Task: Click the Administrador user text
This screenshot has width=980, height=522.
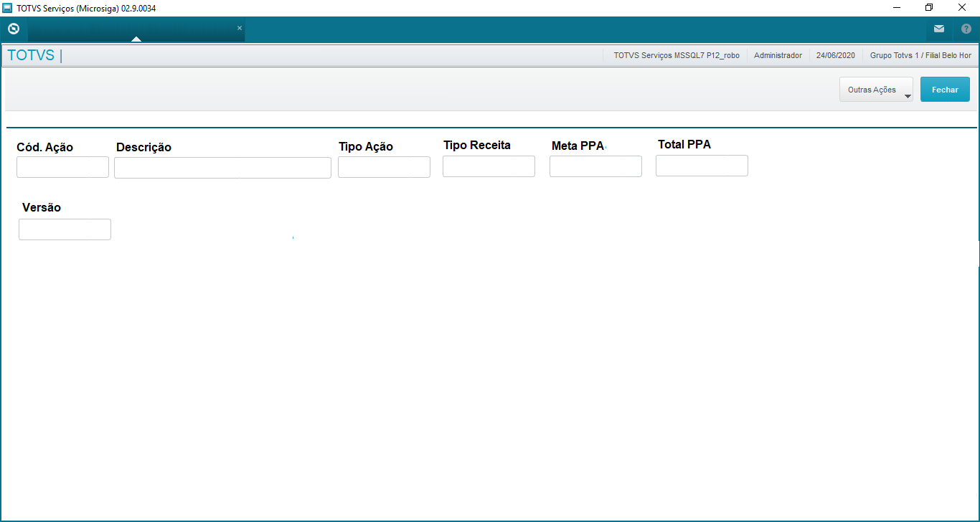Action: [x=778, y=55]
